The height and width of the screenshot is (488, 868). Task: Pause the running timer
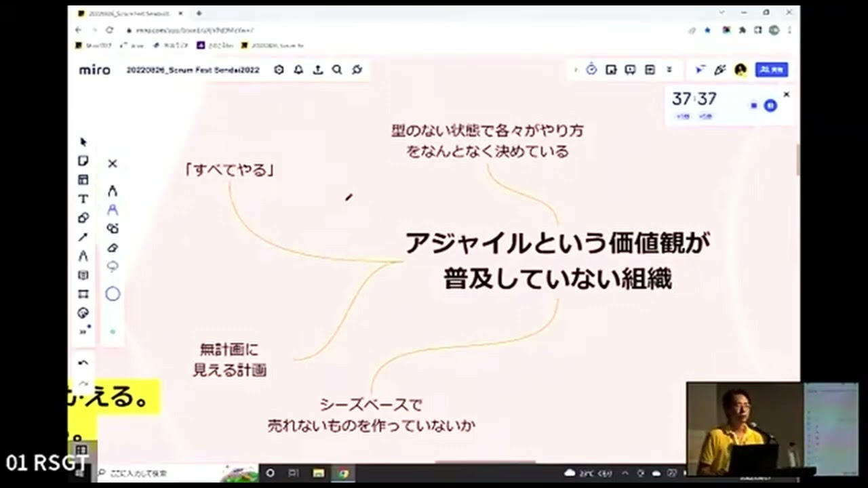tap(770, 105)
